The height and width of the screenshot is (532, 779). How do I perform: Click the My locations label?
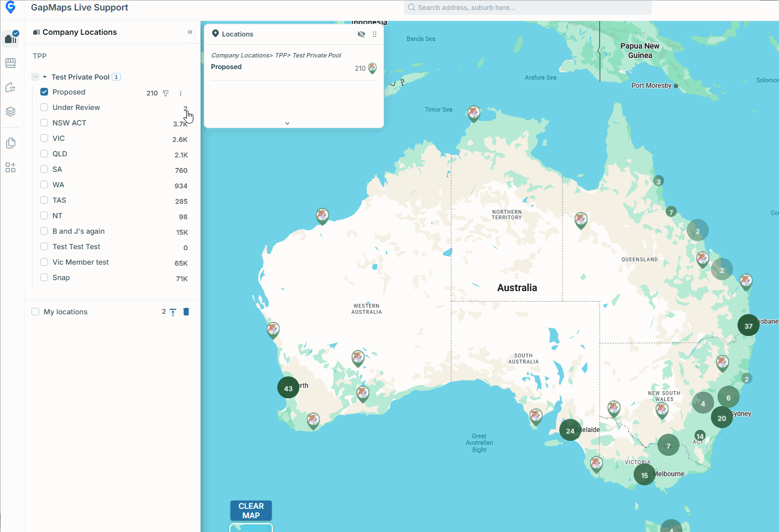click(66, 312)
